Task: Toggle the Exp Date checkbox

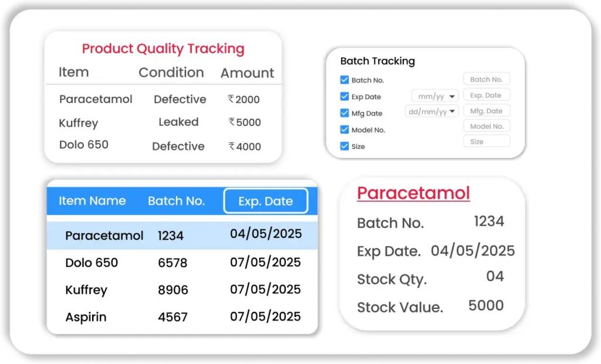Action: click(x=345, y=97)
